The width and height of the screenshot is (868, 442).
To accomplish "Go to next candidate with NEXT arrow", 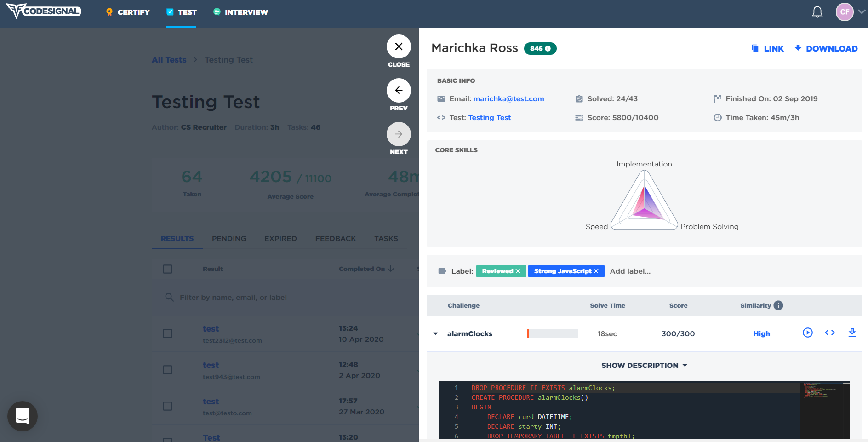I will [399, 134].
